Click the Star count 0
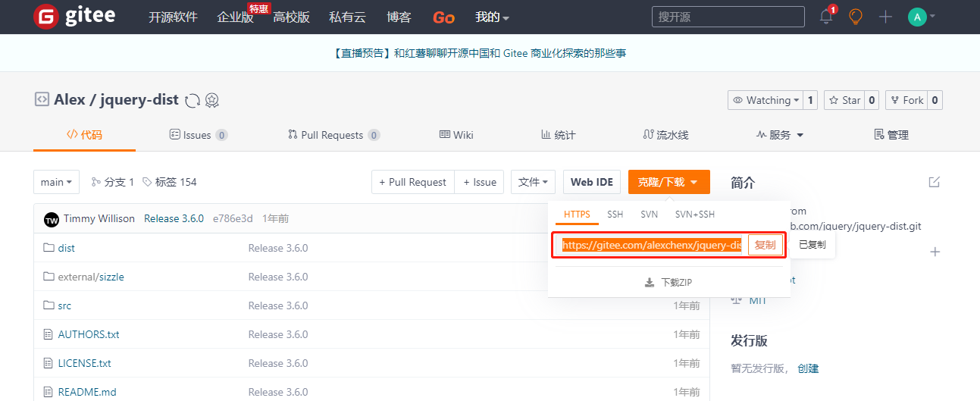This screenshot has width=980, height=401. (x=872, y=100)
